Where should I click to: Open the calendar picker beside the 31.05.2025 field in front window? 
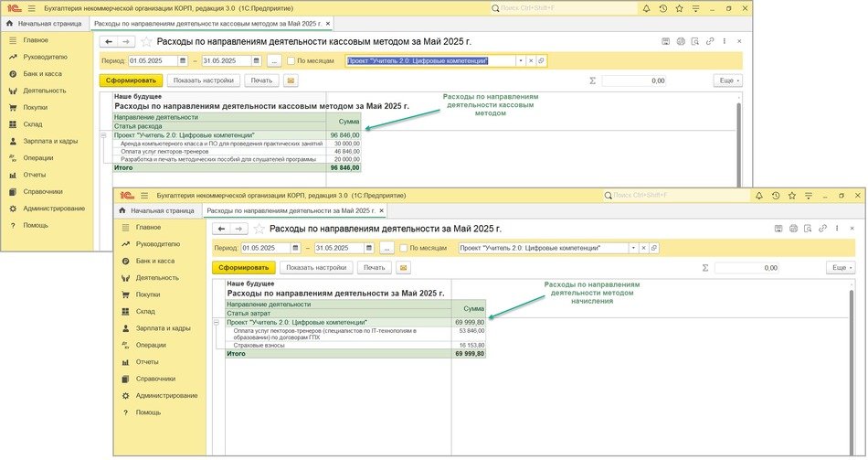[x=370, y=248]
